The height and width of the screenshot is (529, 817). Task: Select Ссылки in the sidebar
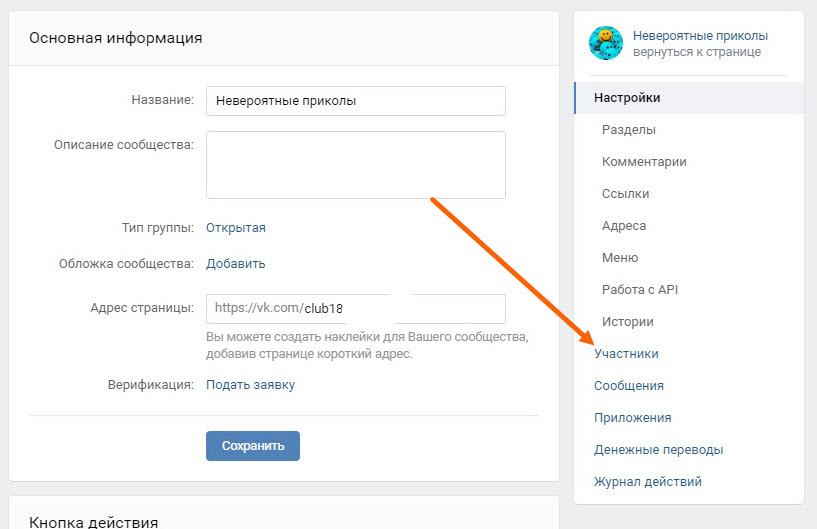point(625,194)
